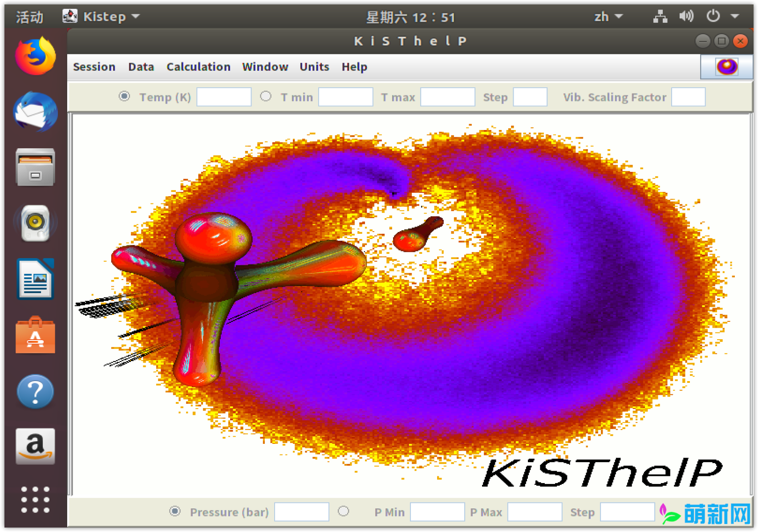Image resolution: width=758 pixels, height=532 pixels.
Task: Open the Files manager from the dock
Action: point(36,167)
